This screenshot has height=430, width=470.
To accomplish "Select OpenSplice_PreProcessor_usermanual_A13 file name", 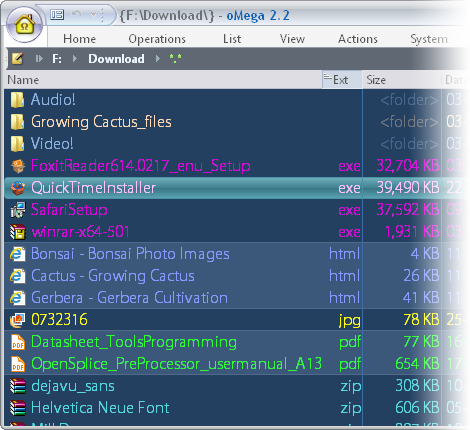I will [x=176, y=364].
